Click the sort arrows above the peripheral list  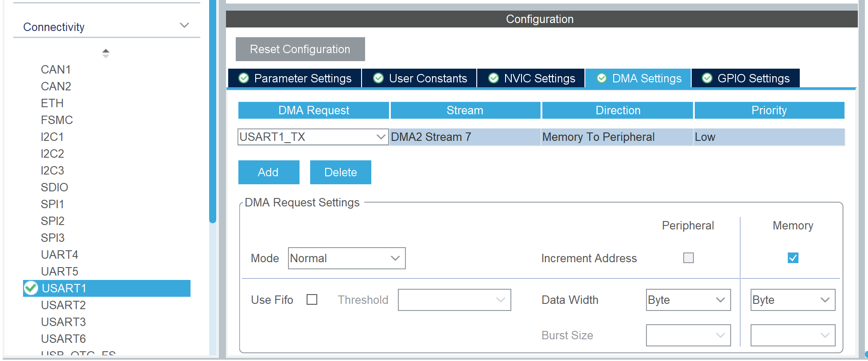[x=105, y=53]
